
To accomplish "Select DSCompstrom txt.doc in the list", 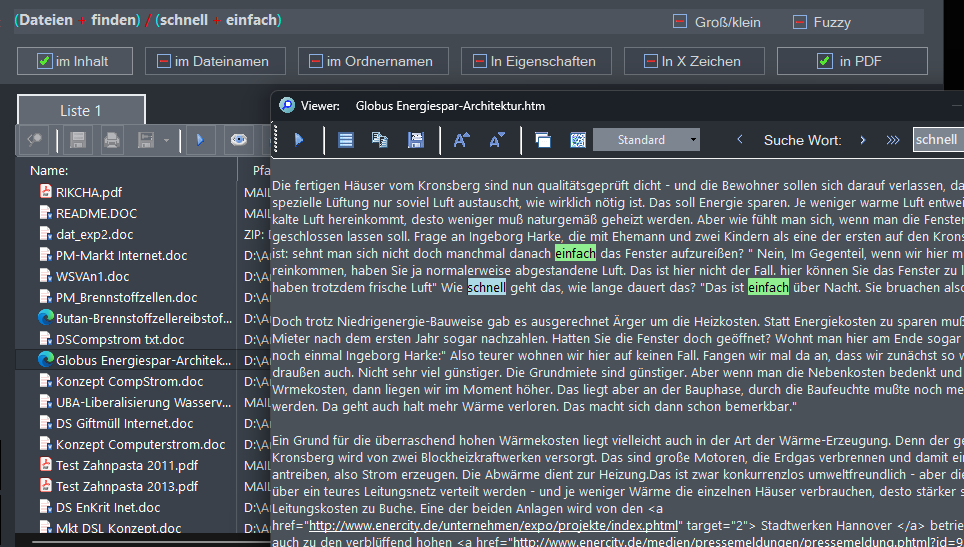I will tap(120, 339).
